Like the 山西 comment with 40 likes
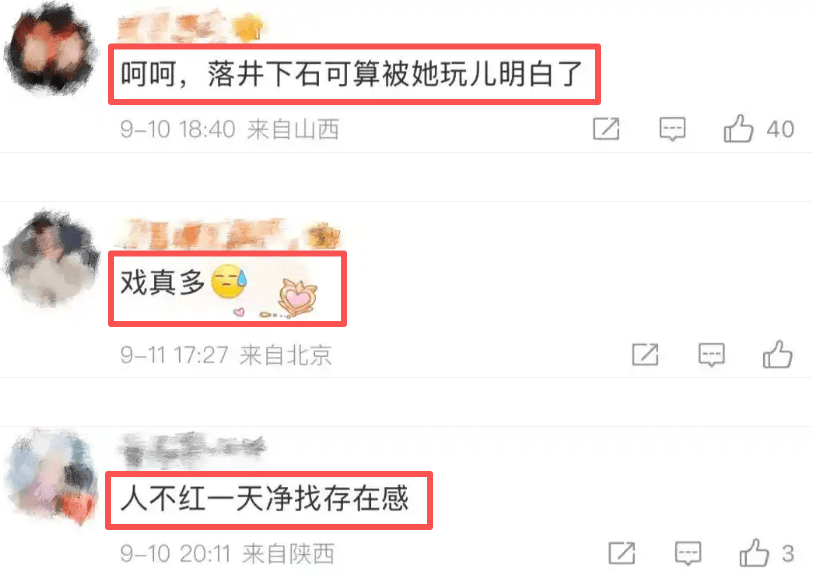Image resolution: width=813 pixels, height=576 pixels. [x=738, y=129]
